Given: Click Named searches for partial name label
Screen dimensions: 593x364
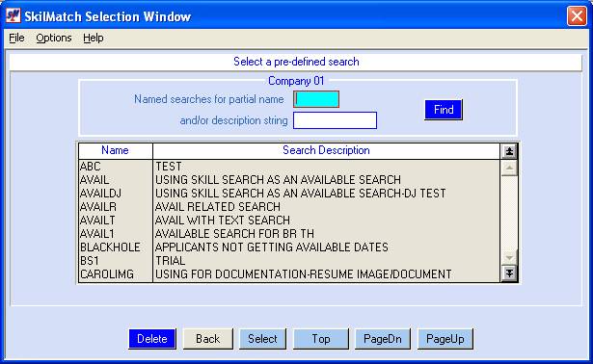Looking at the screenshot, I should coord(209,99).
